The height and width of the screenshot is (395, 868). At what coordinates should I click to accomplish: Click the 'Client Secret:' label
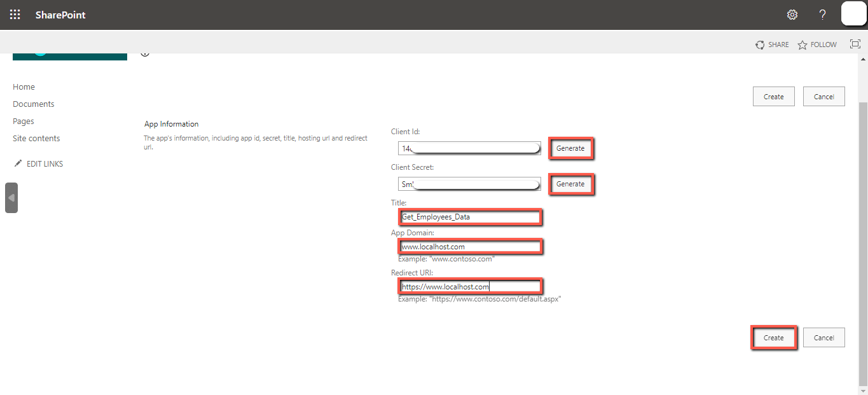coord(413,167)
